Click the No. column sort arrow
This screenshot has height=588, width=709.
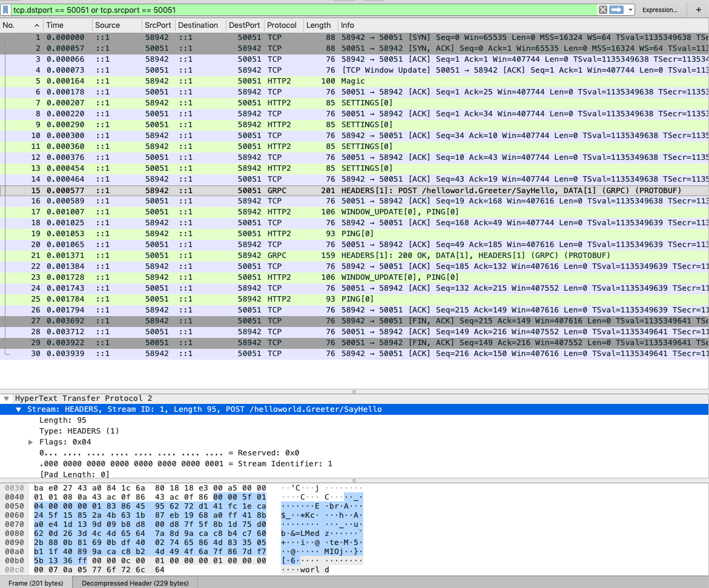[x=37, y=25]
